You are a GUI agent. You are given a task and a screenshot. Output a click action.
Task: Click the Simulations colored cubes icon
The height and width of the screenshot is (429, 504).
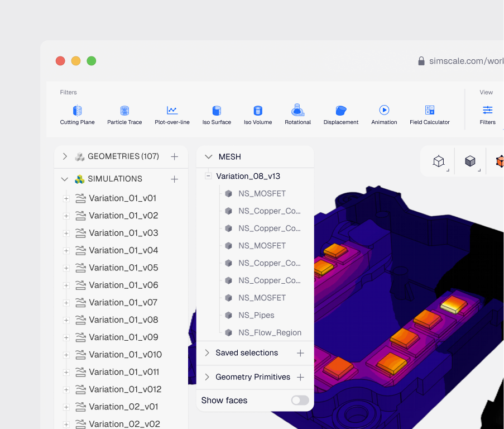pyautogui.click(x=80, y=179)
